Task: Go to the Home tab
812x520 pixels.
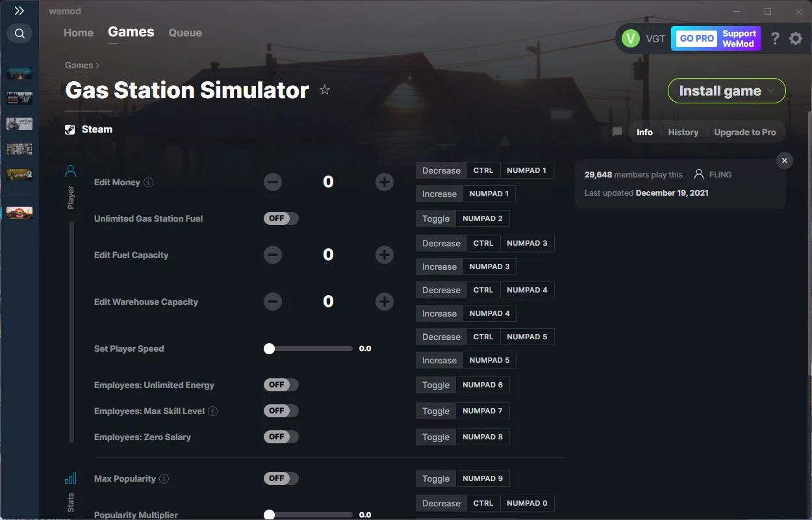Action: 79,32
